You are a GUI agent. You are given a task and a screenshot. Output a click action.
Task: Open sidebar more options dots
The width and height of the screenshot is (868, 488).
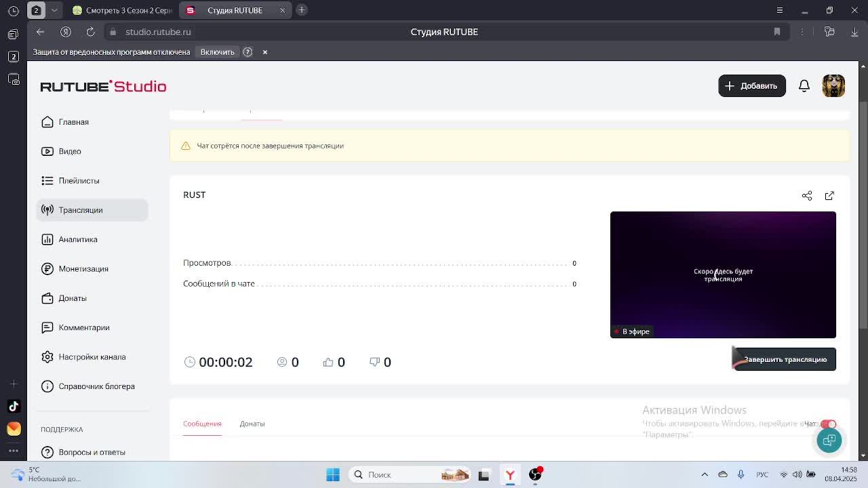point(14,451)
